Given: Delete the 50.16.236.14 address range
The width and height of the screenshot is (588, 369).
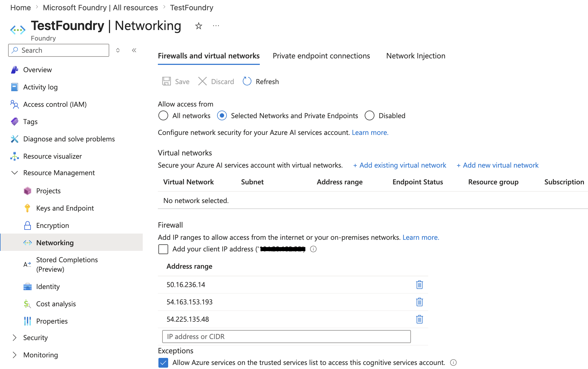Looking at the screenshot, I should point(420,285).
